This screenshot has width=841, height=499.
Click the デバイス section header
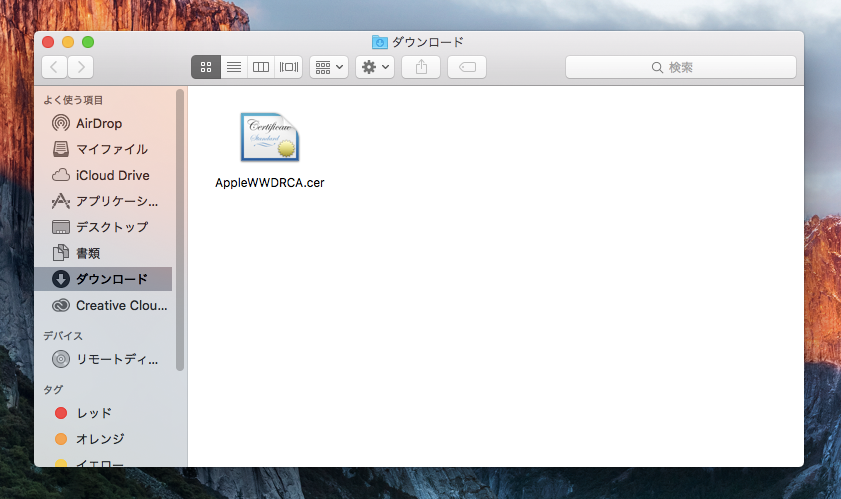coord(63,336)
